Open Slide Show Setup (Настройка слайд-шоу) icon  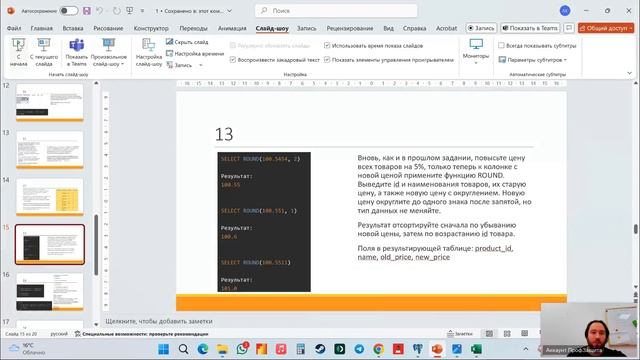(x=149, y=45)
